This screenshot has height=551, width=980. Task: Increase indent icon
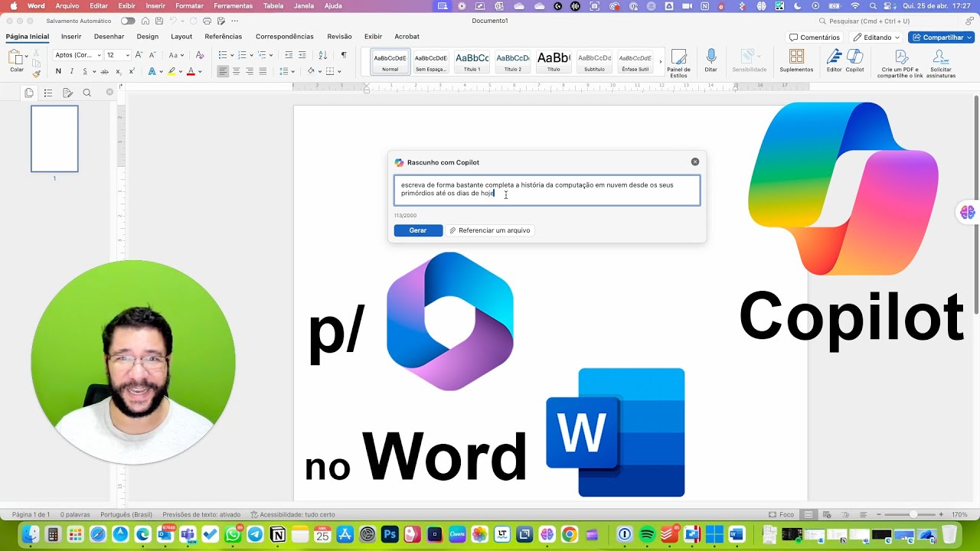pos(302,55)
